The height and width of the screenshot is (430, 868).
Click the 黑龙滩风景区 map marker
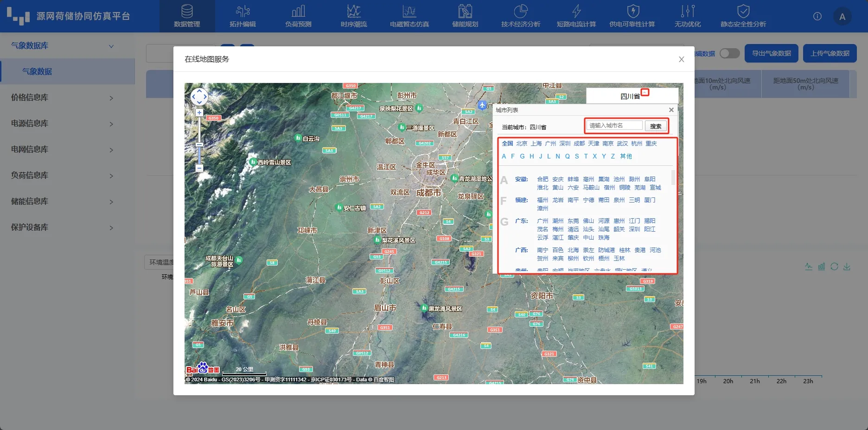424,308
